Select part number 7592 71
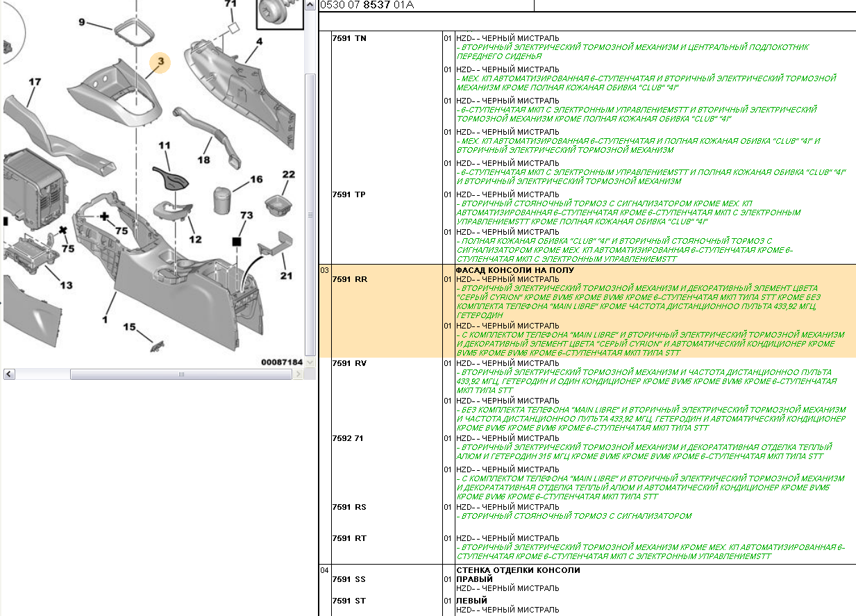 click(x=348, y=438)
